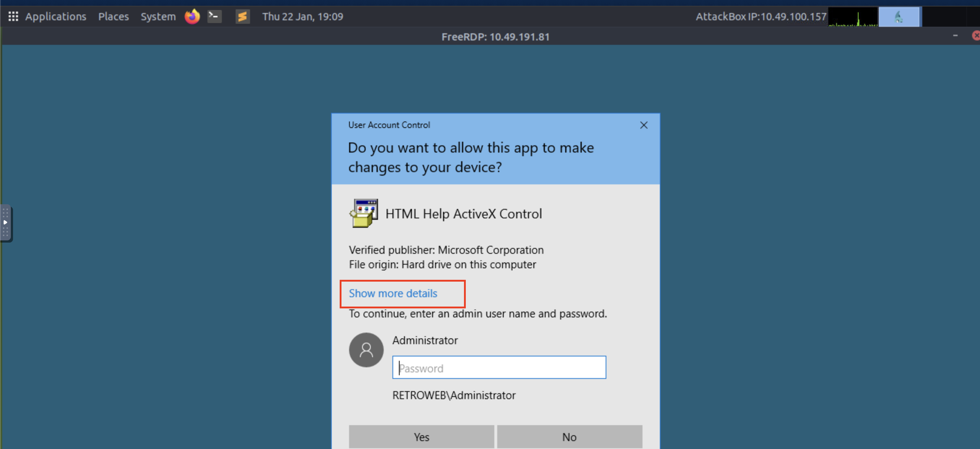Close the User Account Control dialog
The height and width of the screenshot is (449, 980).
(643, 125)
